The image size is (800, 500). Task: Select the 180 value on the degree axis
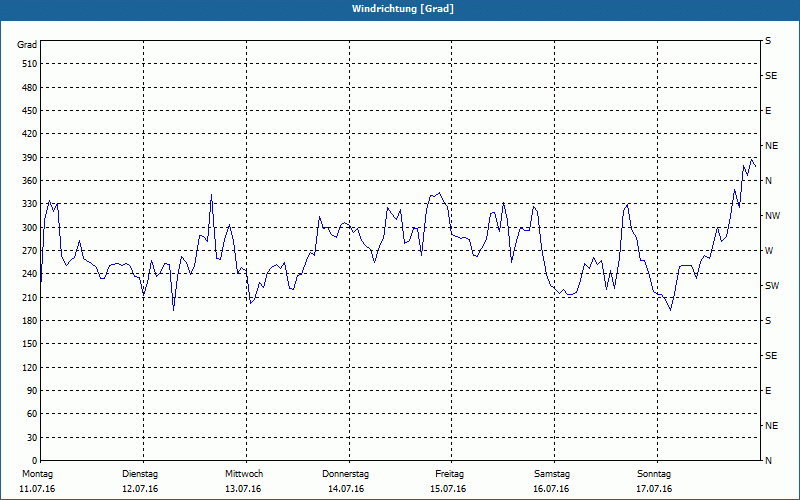(30, 320)
